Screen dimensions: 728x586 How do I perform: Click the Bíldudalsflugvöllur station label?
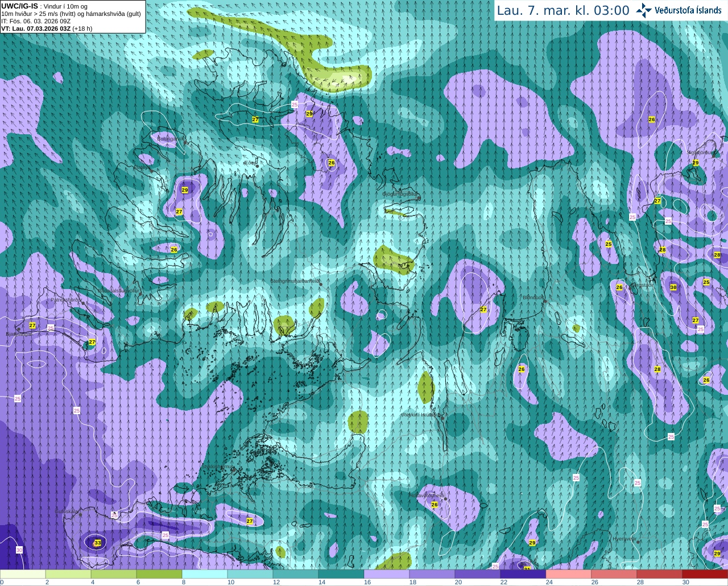(118, 290)
